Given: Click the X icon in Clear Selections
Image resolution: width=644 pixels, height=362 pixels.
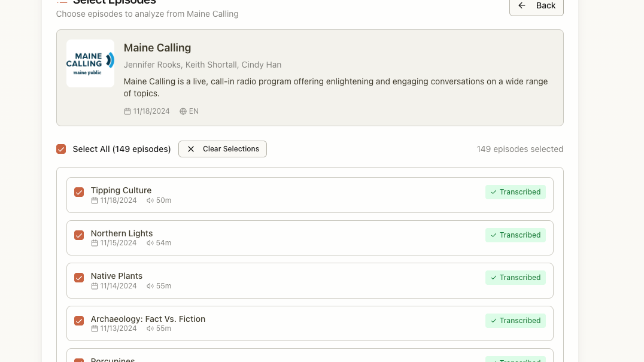Looking at the screenshot, I should tap(190, 149).
